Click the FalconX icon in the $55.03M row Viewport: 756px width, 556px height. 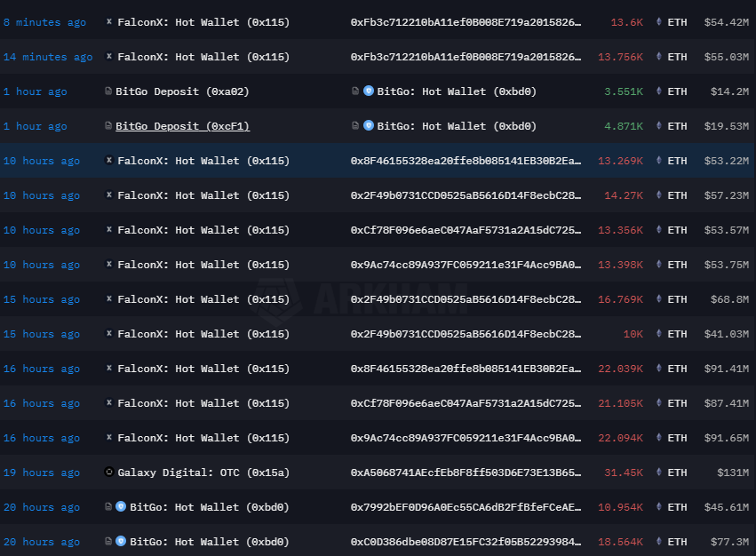[109, 57]
